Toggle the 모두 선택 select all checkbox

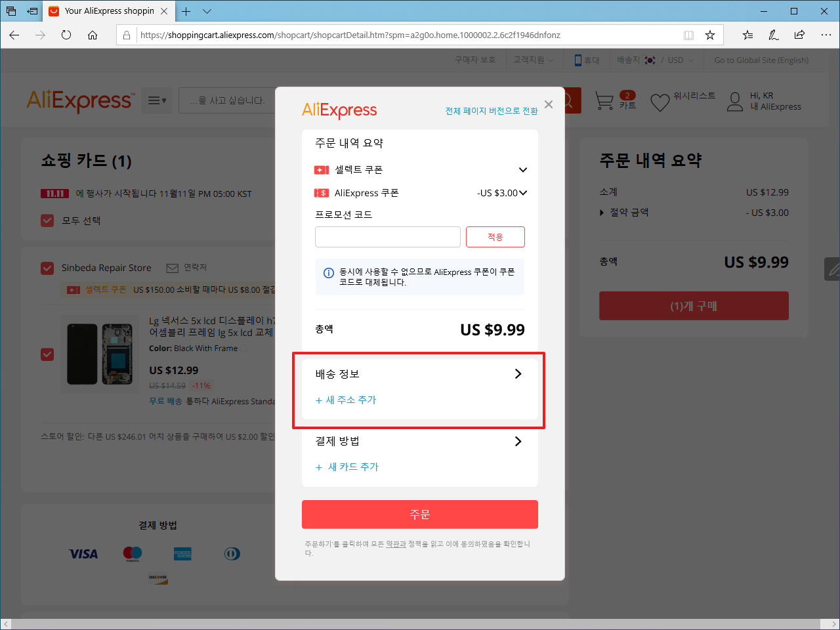click(47, 220)
